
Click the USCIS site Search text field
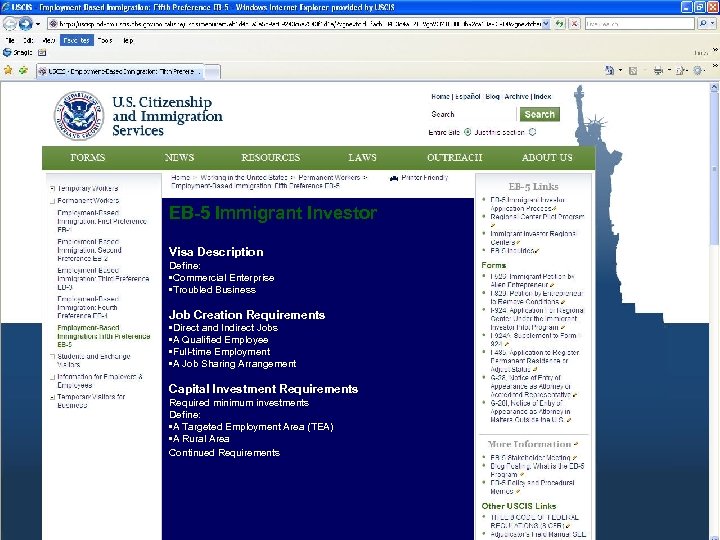472,114
